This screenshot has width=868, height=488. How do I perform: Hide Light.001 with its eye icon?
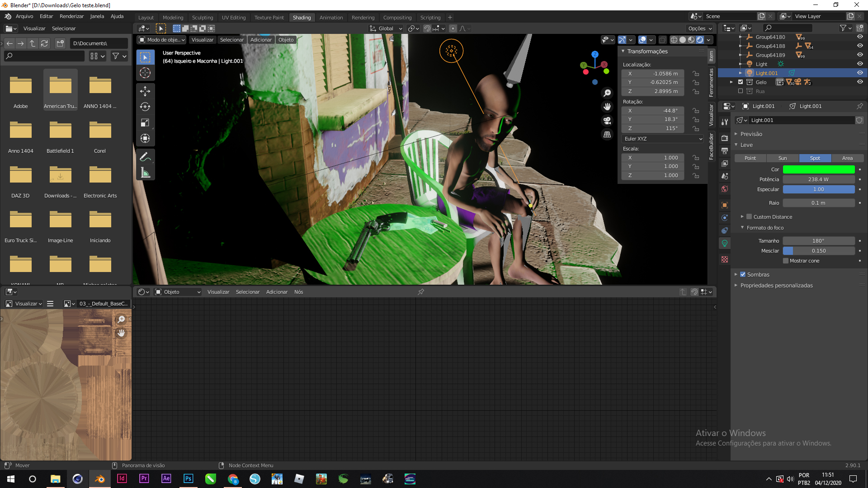860,73
